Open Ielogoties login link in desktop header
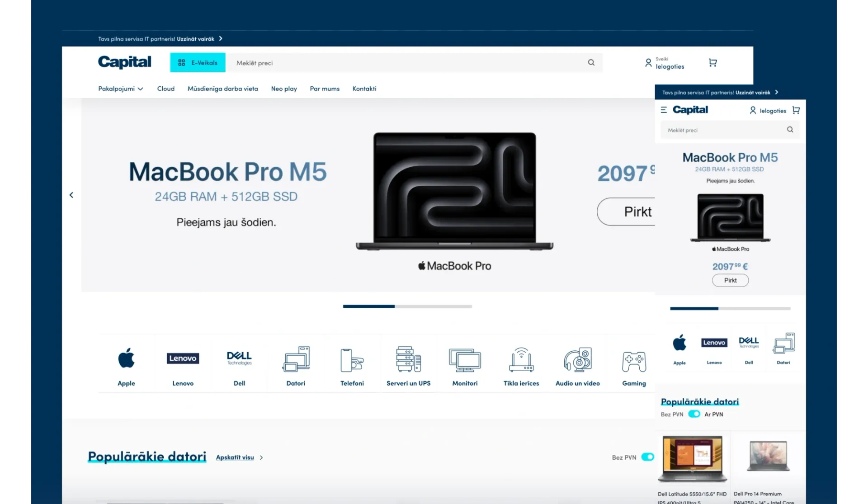Screen dimensions: 868x504 670,66
